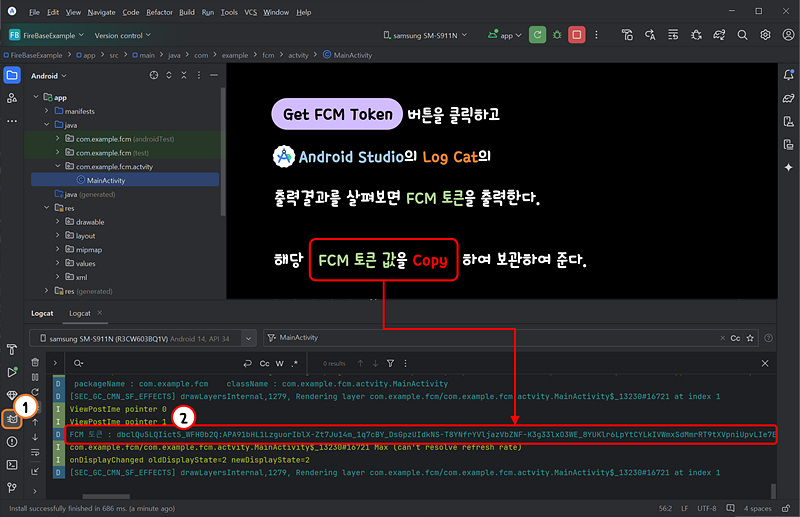Pause the logcat output

point(35,377)
